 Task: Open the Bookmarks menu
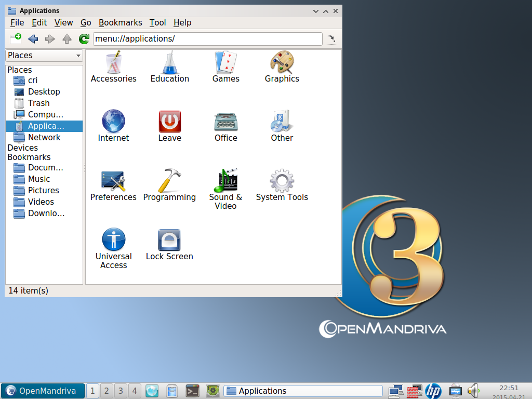point(120,23)
